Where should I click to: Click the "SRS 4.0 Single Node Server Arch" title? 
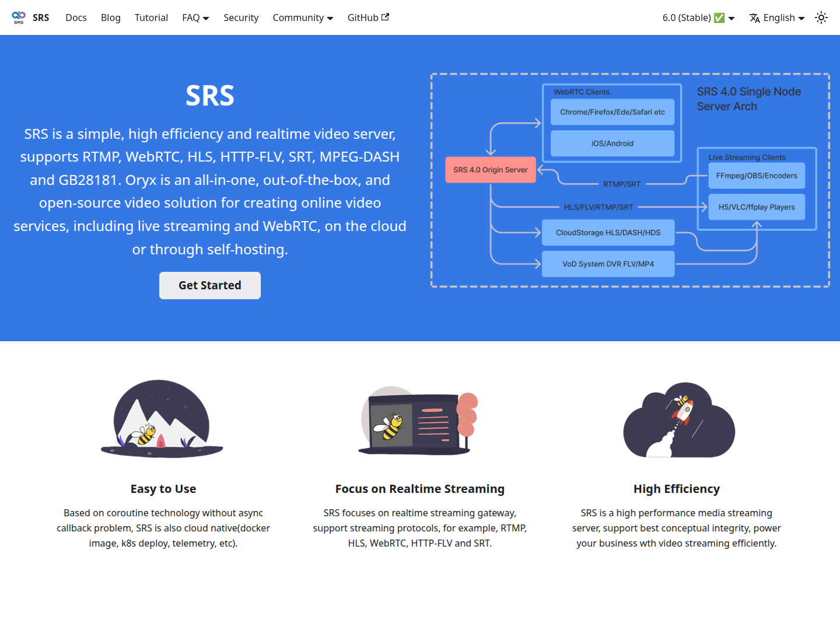749,99
